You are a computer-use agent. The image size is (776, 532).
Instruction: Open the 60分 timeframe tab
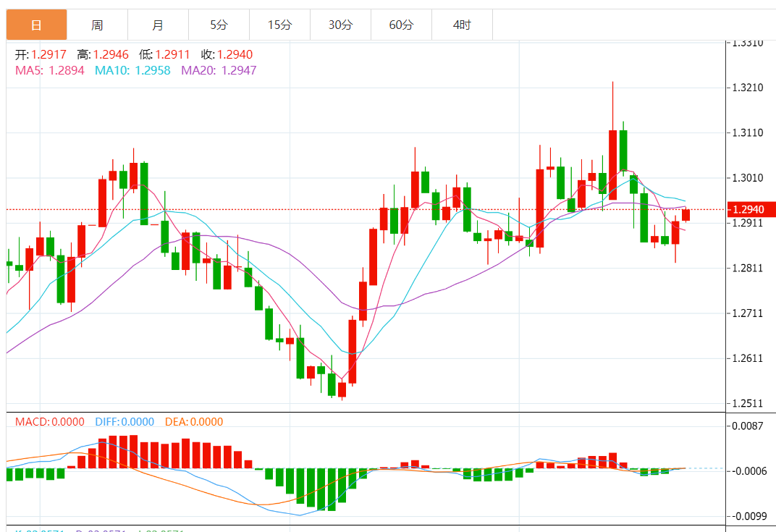(402, 25)
